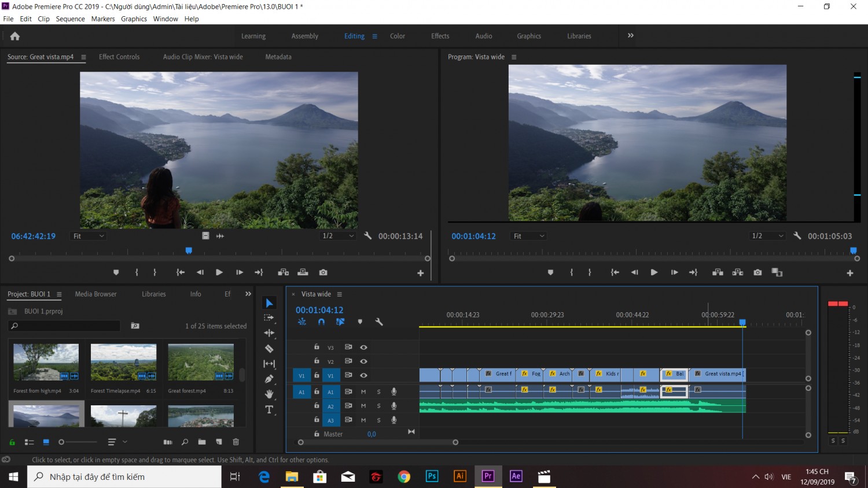Viewport: 868px width, 488px height.
Task: Switch to the Color workspace
Action: click(x=398, y=36)
